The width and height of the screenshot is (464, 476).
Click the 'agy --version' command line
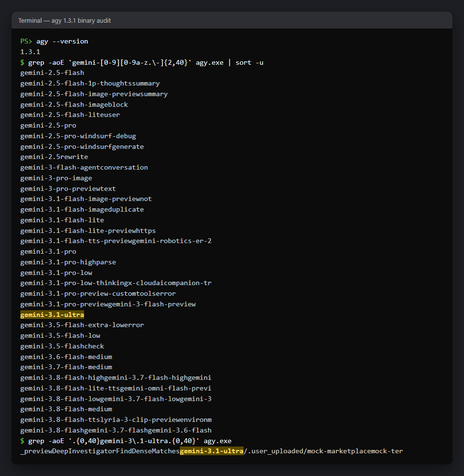coord(54,41)
